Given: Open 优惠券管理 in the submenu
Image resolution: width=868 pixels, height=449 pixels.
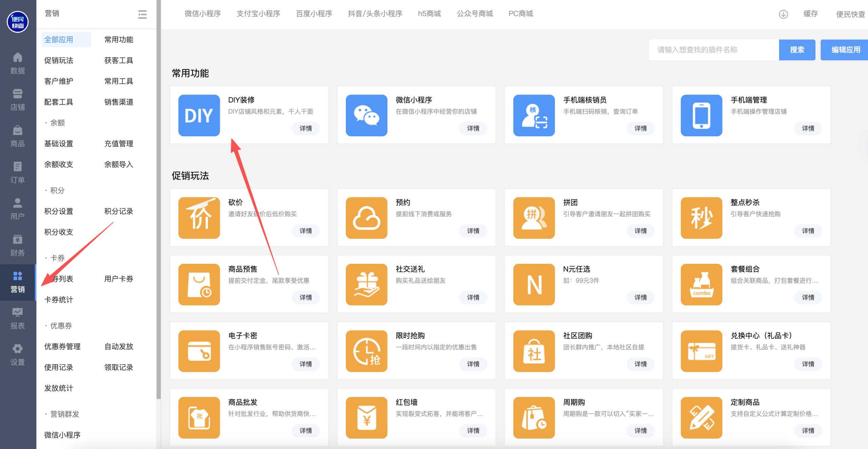Looking at the screenshot, I should [x=62, y=346].
